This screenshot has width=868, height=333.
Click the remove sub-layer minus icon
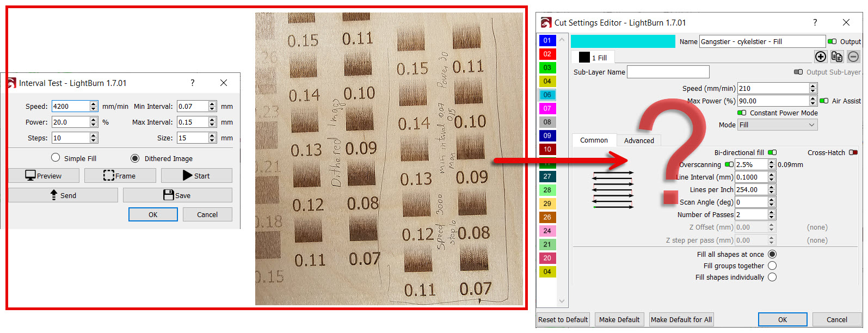[x=853, y=57]
